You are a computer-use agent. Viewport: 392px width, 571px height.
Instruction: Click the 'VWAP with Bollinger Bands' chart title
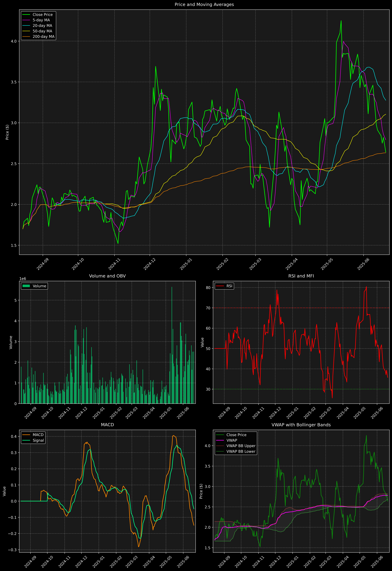point(301,425)
